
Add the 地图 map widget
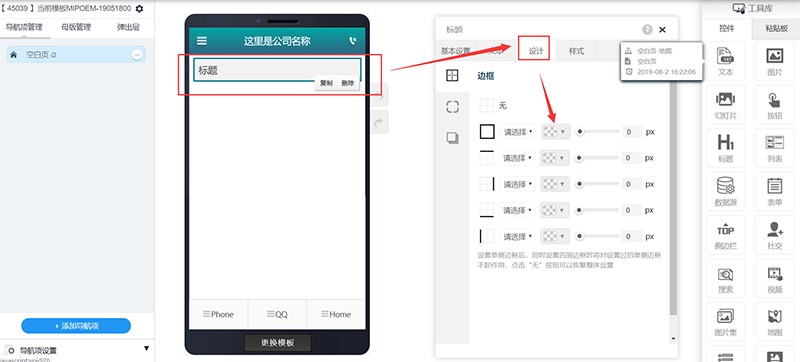(x=774, y=322)
